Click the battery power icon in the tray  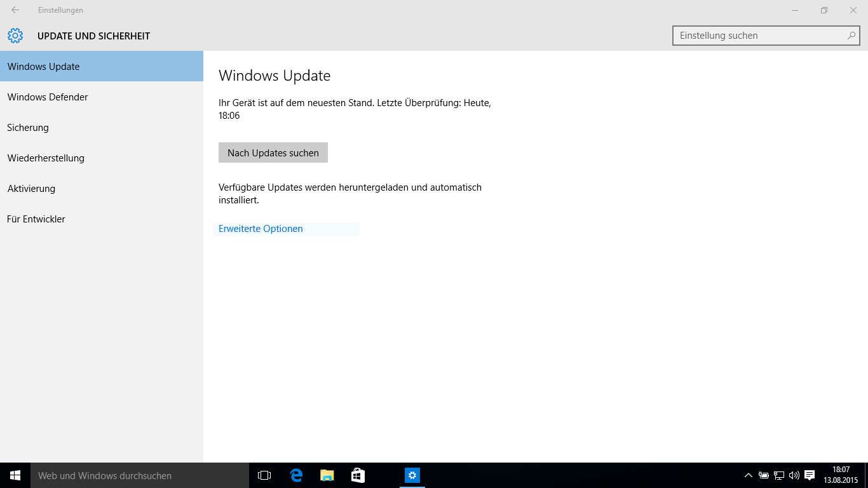764,475
